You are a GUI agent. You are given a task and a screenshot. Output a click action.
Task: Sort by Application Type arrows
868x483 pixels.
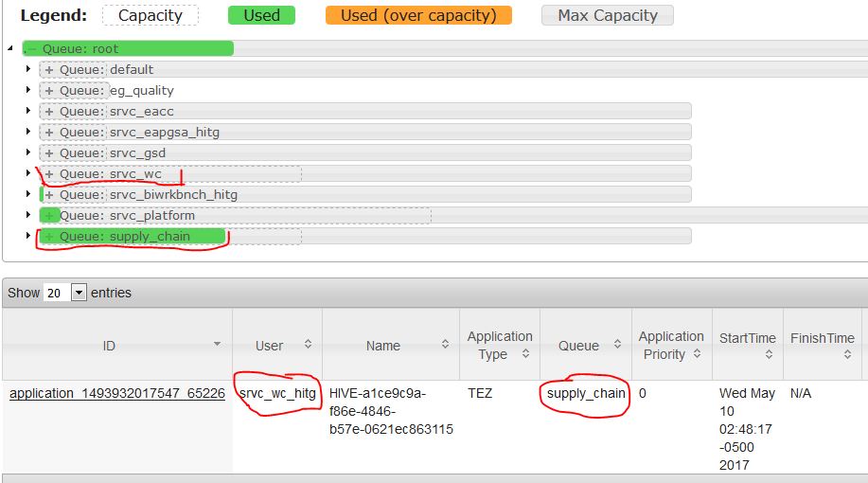(525, 353)
